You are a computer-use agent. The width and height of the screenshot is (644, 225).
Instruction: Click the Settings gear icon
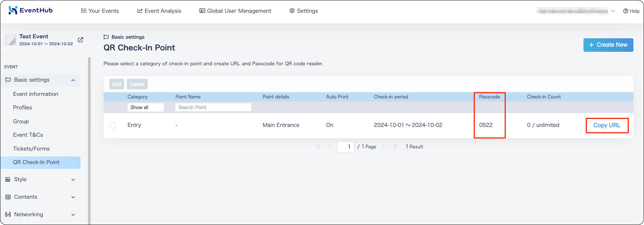[292, 11]
